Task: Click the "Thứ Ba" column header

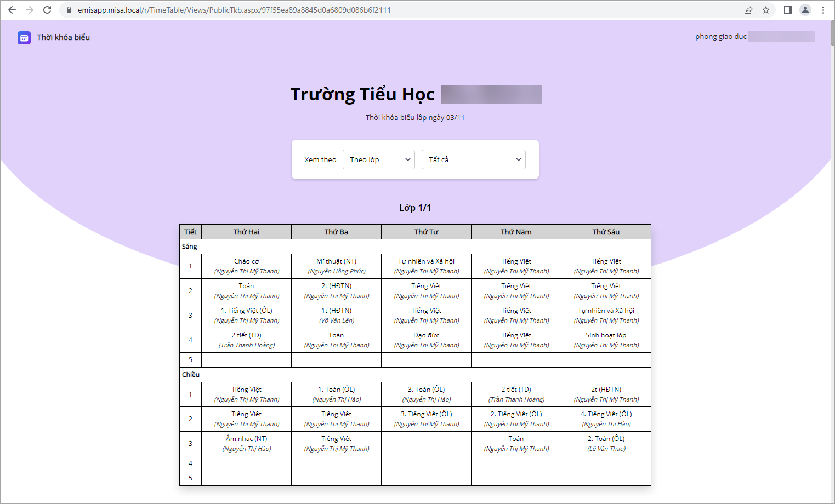Action: tap(336, 232)
